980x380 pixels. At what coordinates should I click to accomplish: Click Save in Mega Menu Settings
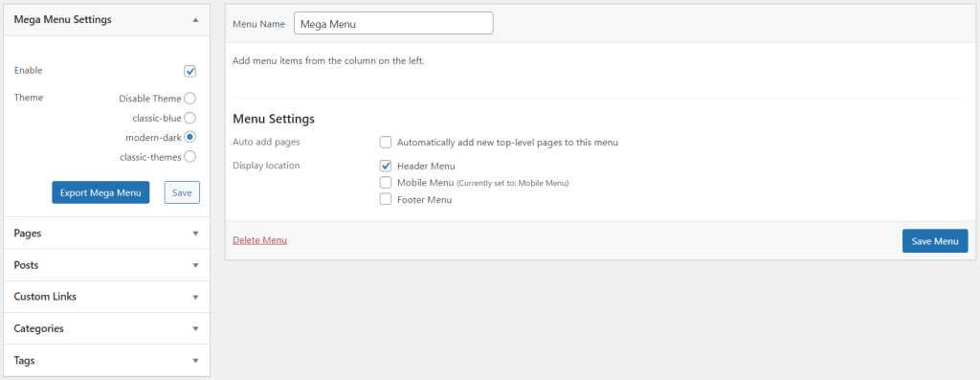click(x=182, y=192)
